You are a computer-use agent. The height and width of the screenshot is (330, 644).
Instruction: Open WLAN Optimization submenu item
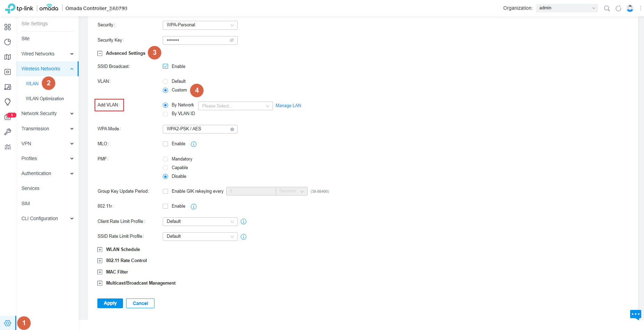click(x=45, y=99)
